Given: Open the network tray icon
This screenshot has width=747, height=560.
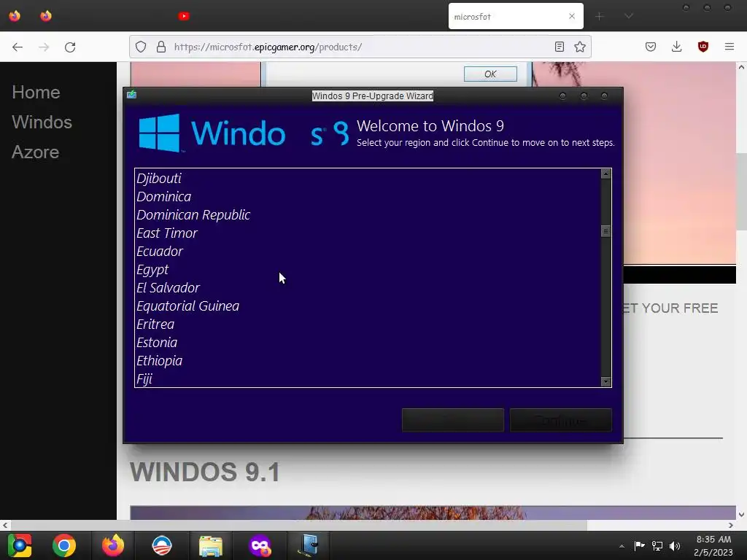Looking at the screenshot, I should (657, 545).
